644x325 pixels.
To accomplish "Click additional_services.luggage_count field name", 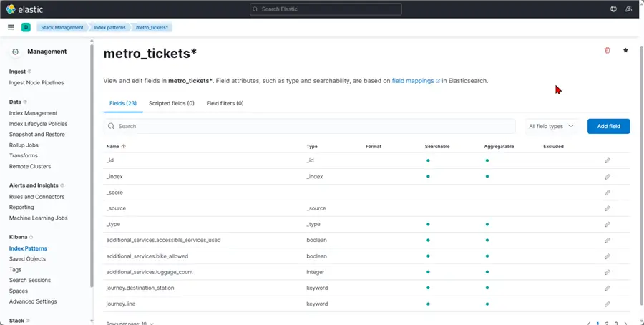I will [150, 272].
